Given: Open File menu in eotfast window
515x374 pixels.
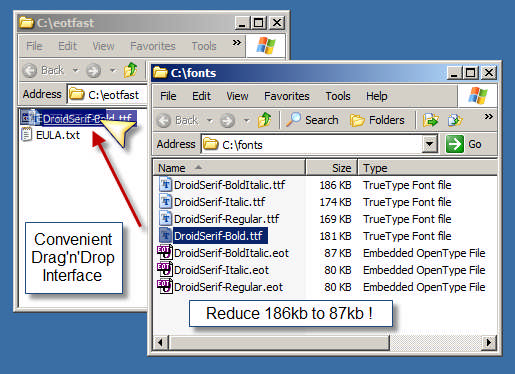Looking at the screenshot, I should click(34, 46).
